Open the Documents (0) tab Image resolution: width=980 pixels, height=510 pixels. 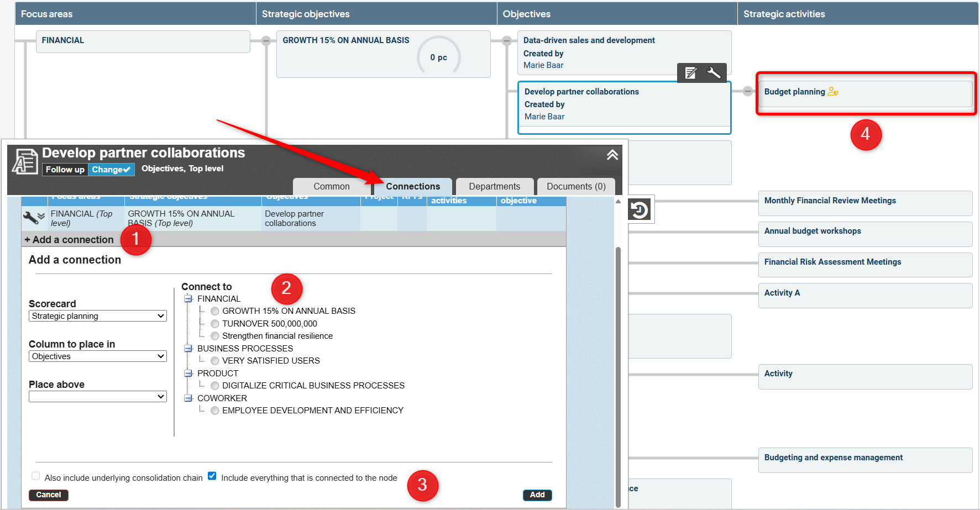pos(576,187)
